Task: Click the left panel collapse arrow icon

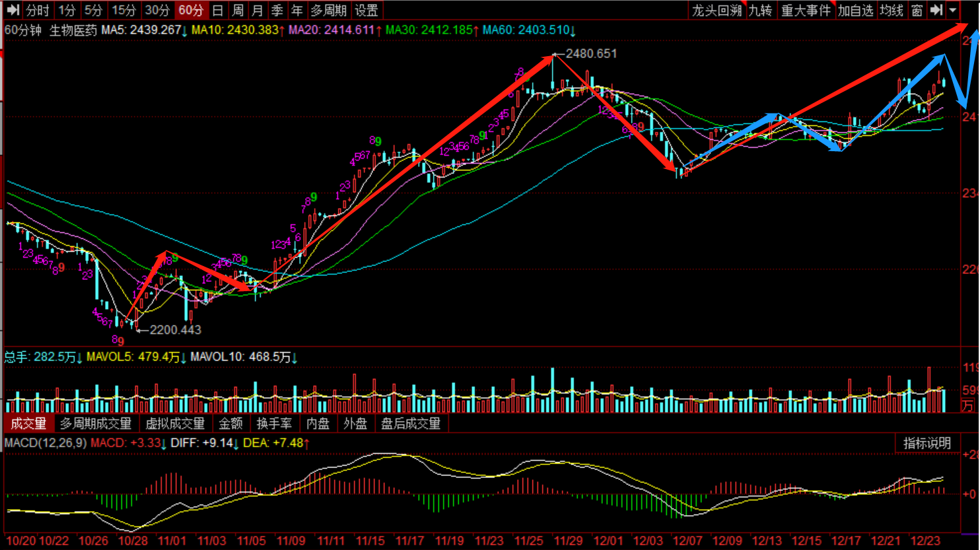Action: 12,10
